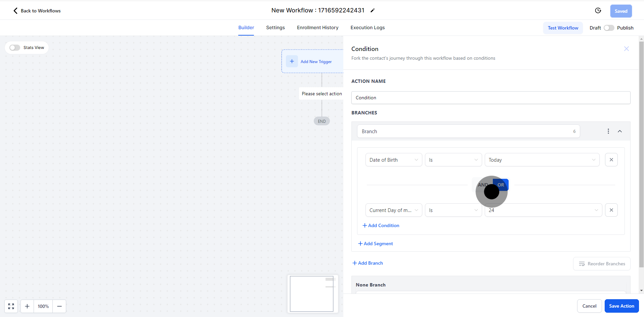644x317 pixels.
Task: Open the Branch three-dot options menu
Action: tap(608, 131)
